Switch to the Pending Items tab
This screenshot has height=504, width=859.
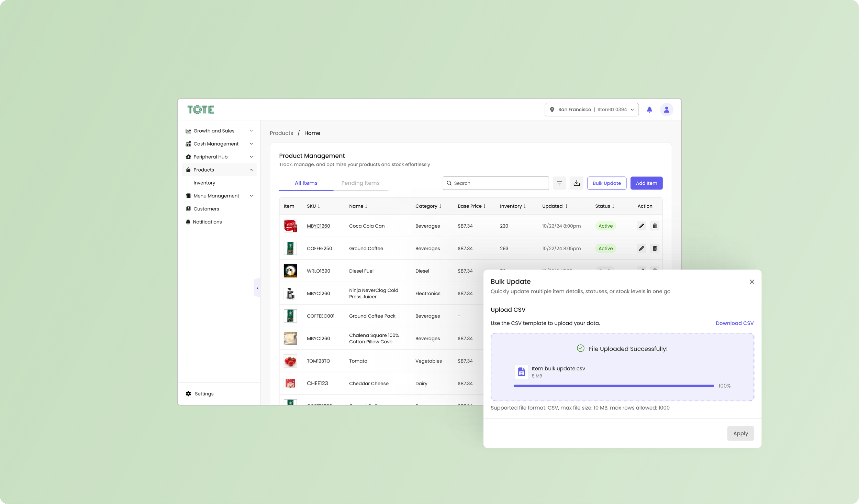pyautogui.click(x=360, y=183)
